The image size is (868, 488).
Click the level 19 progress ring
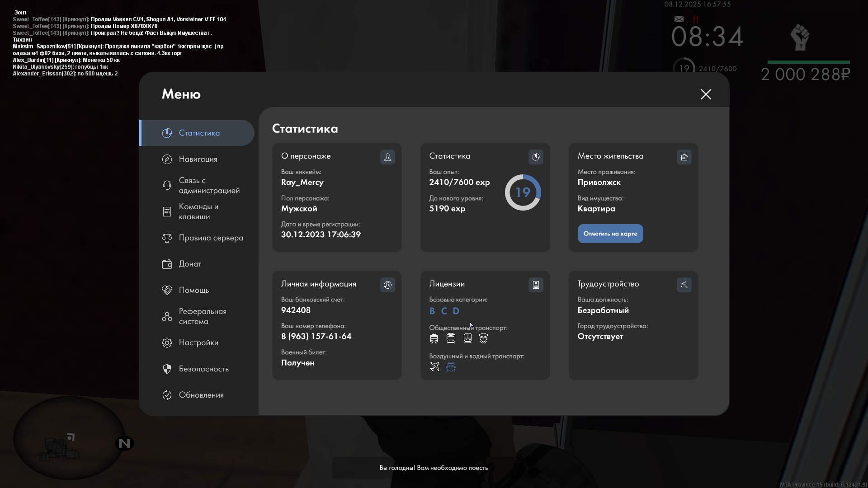coord(523,192)
